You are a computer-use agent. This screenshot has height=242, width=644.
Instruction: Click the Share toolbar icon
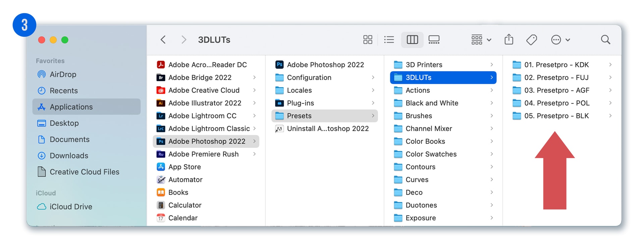[x=509, y=39]
